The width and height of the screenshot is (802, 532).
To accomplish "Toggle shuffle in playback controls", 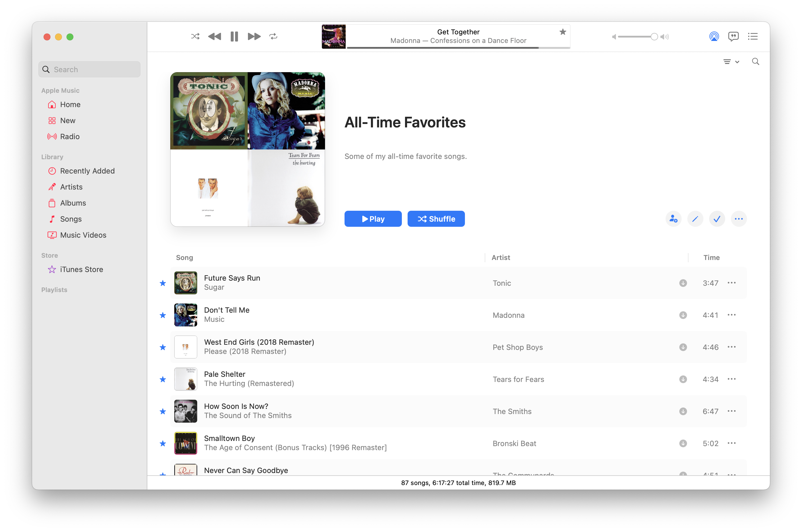I will coord(195,36).
